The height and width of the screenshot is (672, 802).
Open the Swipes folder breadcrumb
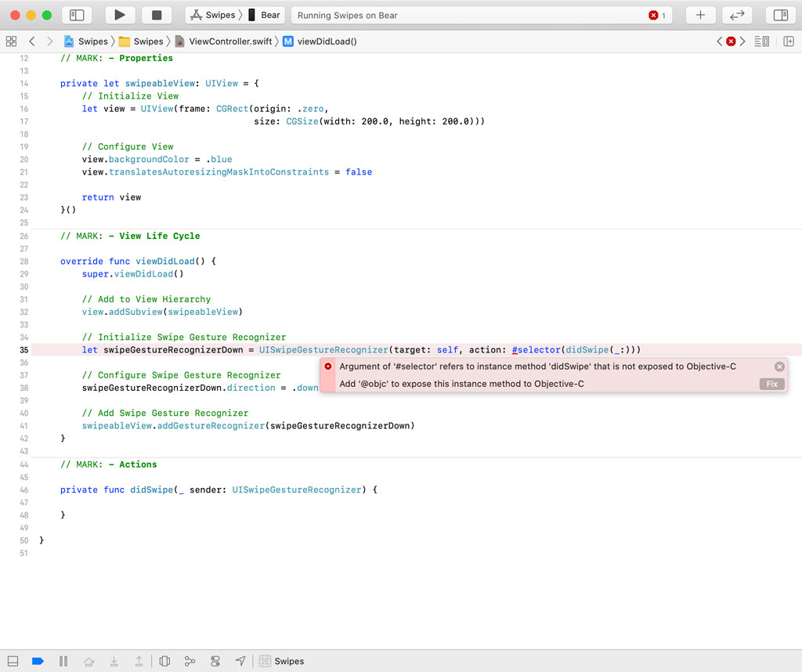click(x=141, y=42)
